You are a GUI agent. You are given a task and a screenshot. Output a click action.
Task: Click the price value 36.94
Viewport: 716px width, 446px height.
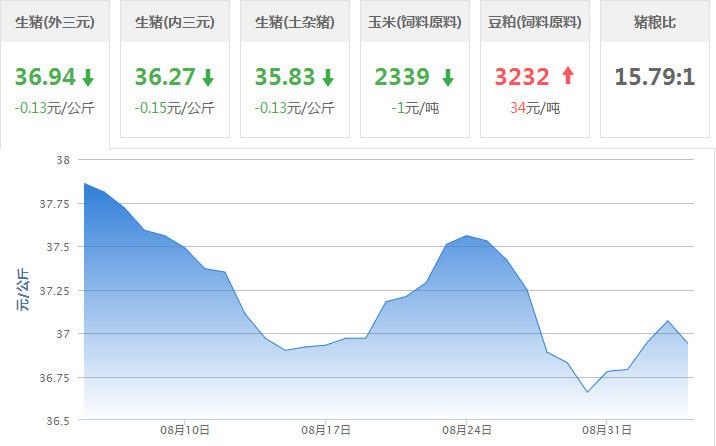point(45,77)
